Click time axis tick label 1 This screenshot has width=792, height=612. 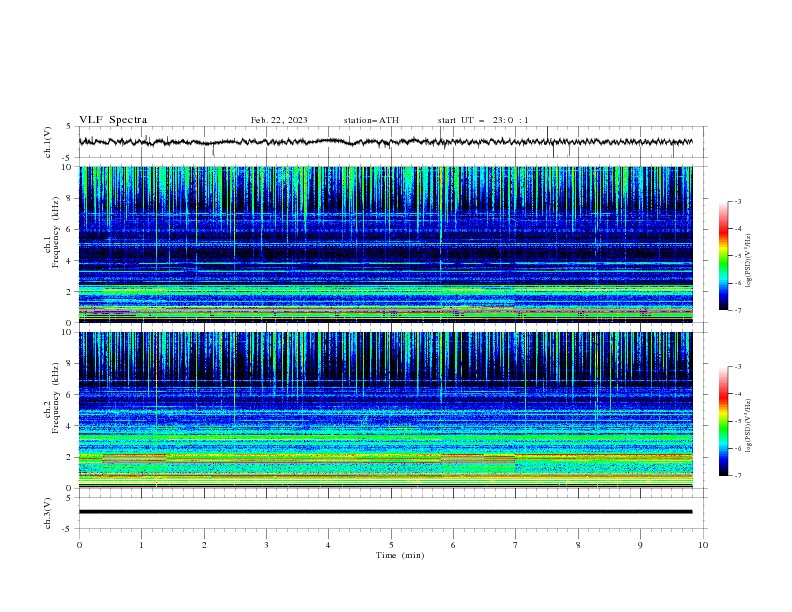click(141, 545)
